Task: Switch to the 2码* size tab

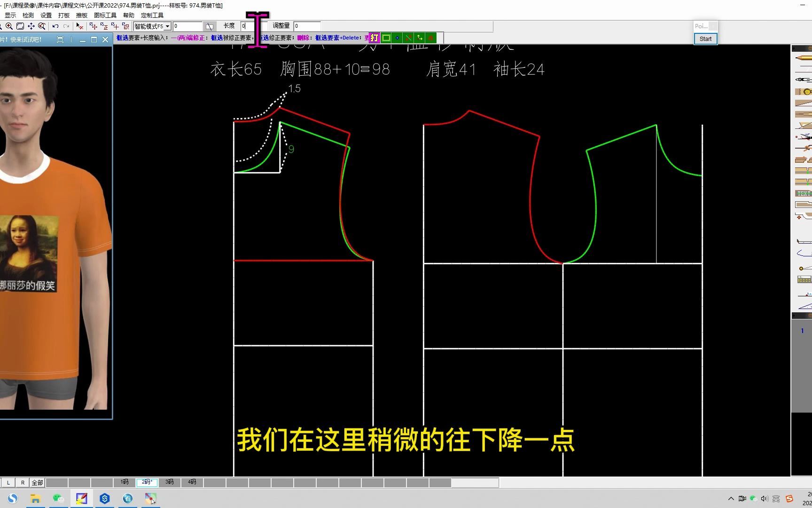Action: tap(147, 482)
